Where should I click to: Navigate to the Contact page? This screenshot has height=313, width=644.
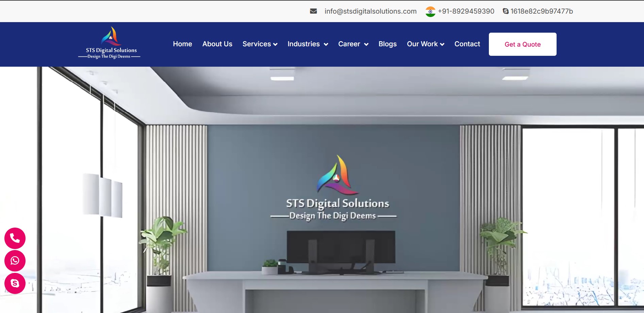[467, 44]
